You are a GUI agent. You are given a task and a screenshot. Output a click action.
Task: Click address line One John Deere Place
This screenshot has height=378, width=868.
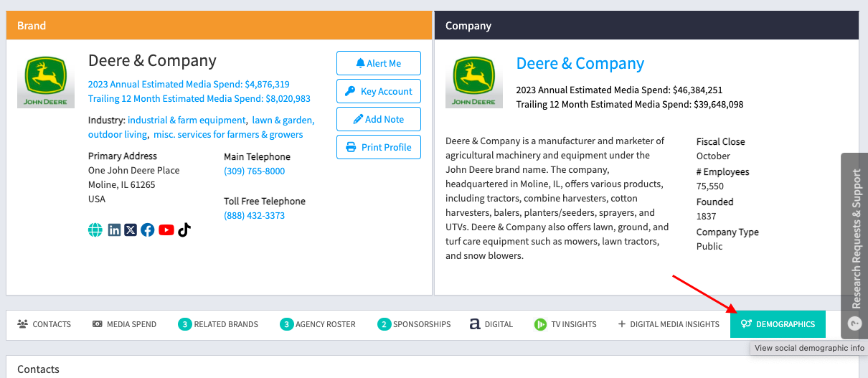[x=134, y=171]
